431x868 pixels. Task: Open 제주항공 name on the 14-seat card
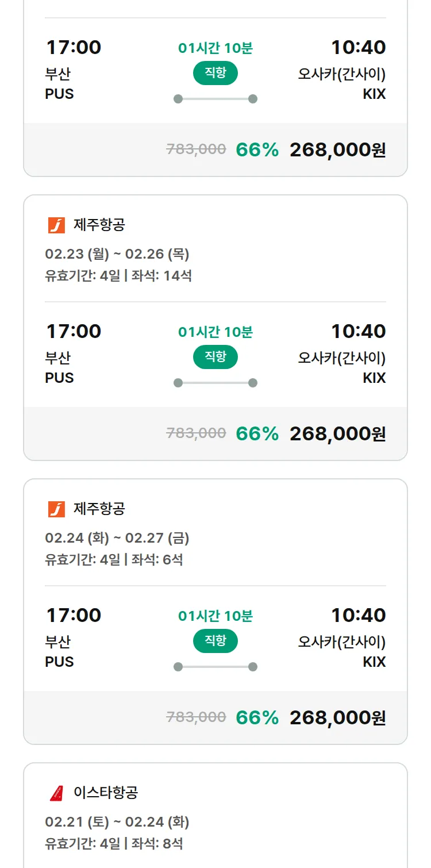(x=99, y=225)
